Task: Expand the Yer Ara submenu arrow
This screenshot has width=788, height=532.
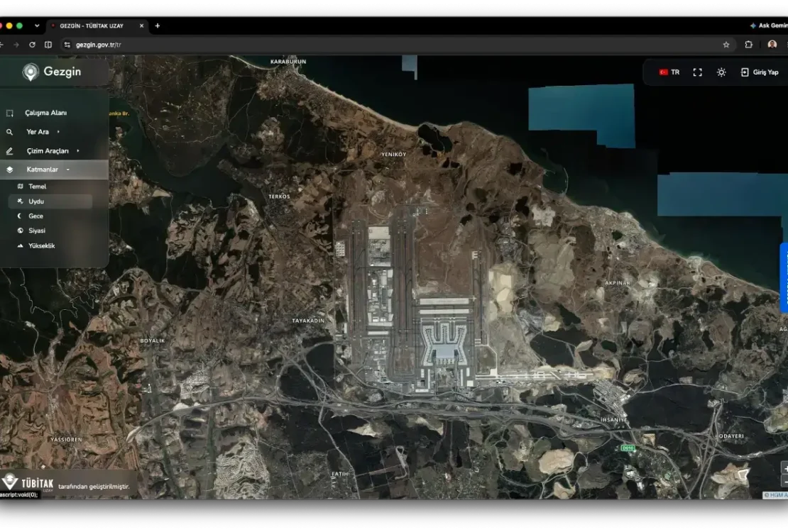Action: coord(58,132)
